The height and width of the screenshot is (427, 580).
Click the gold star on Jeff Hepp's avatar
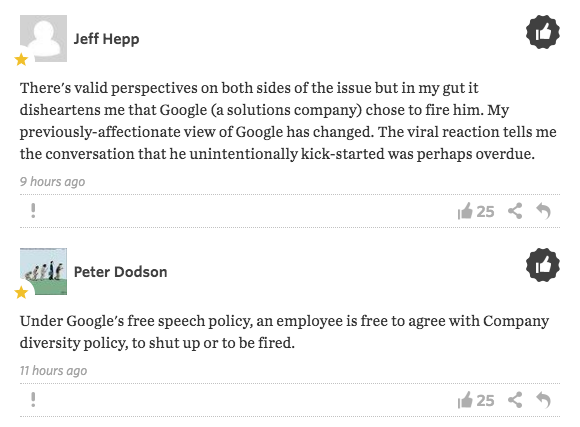tap(21, 59)
